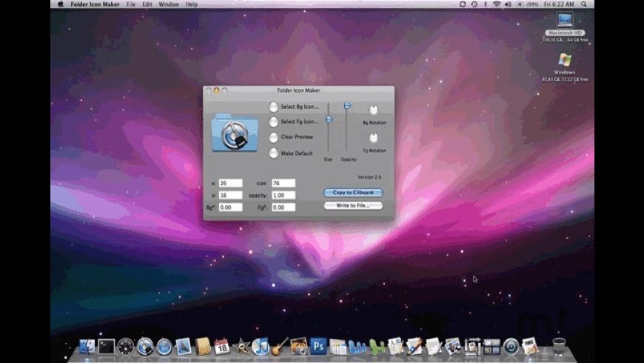
Task: Click the y coordinate input field
Action: [230, 196]
